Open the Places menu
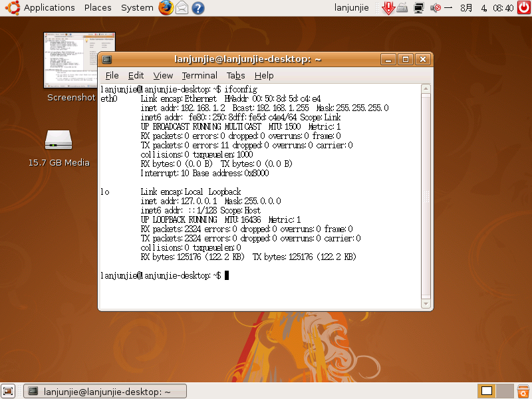Image resolution: width=532 pixels, height=399 pixels. [98, 7]
